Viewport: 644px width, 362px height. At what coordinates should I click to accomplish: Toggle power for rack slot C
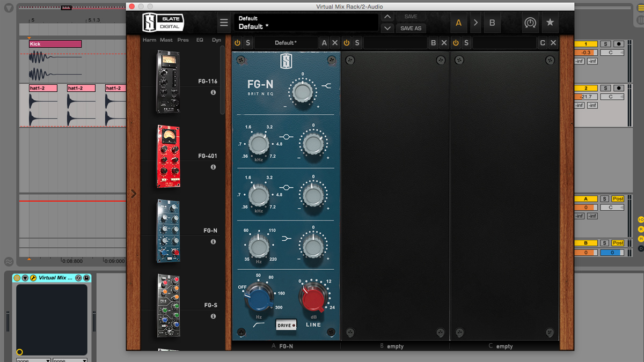pyautogui.click(x=456, y=43)
